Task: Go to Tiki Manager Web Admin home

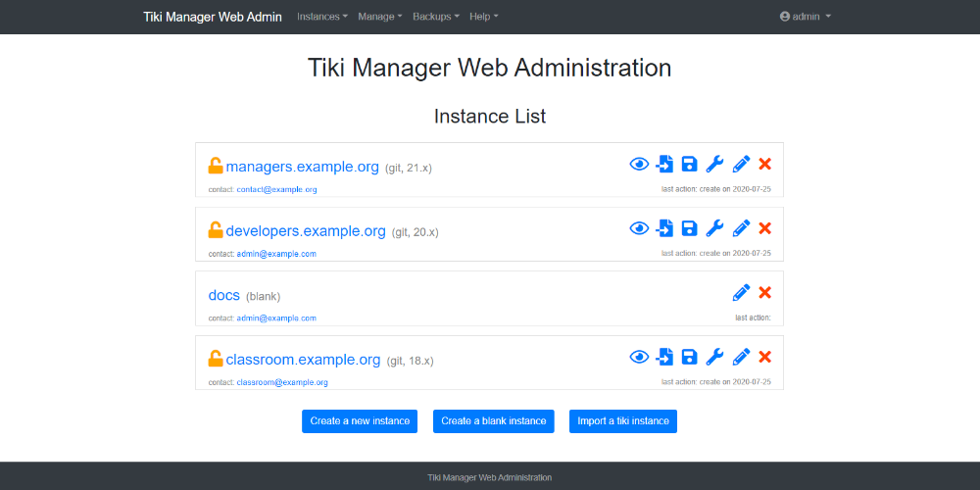Action: click(213, 17)
